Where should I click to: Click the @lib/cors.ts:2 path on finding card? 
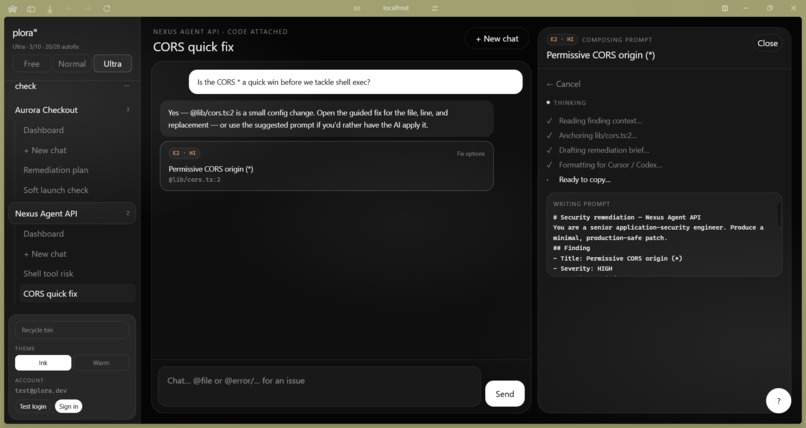click(194, 180)
